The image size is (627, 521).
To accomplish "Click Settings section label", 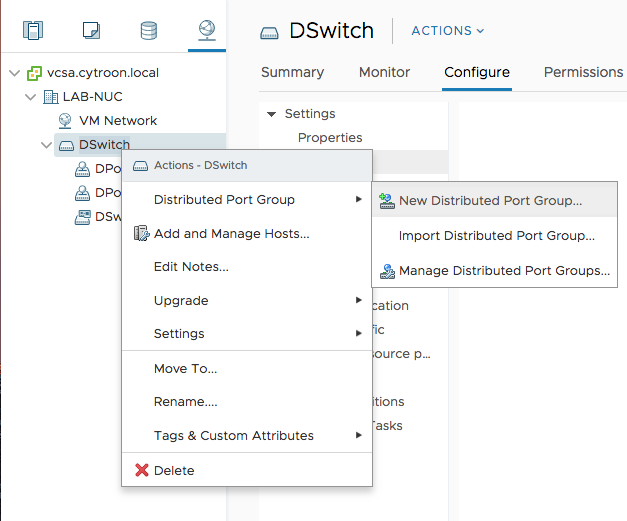I will [310, 114].
